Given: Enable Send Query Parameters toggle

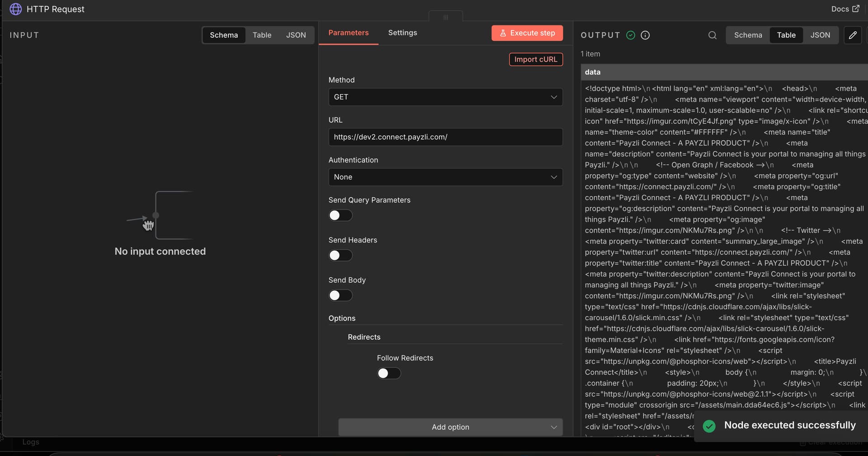Looking at the screenshot, I should point(340,215).
